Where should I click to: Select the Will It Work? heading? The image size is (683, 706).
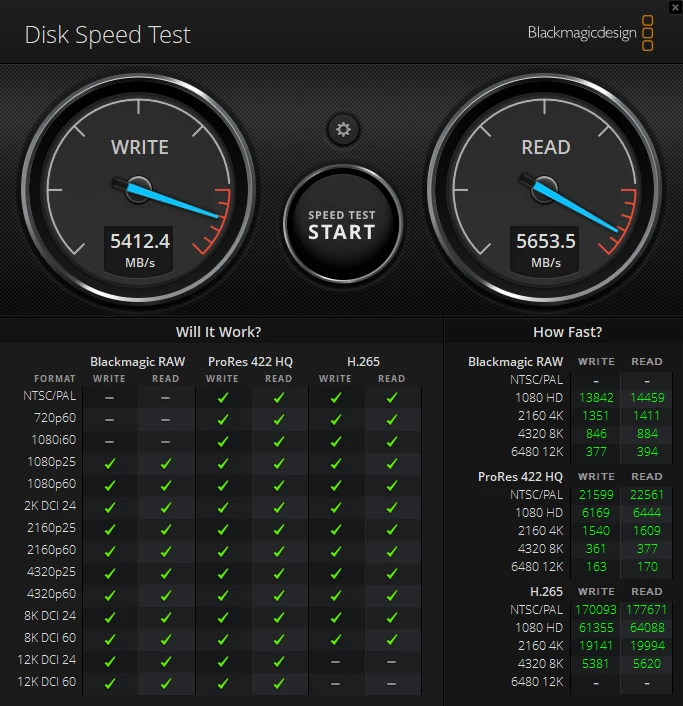tap(218, 332)
